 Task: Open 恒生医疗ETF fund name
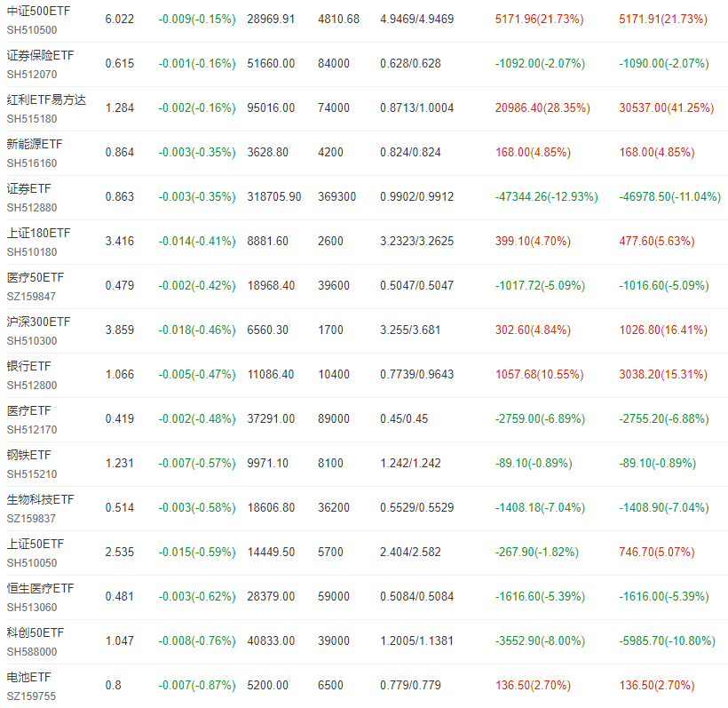[x=40, y=589]
